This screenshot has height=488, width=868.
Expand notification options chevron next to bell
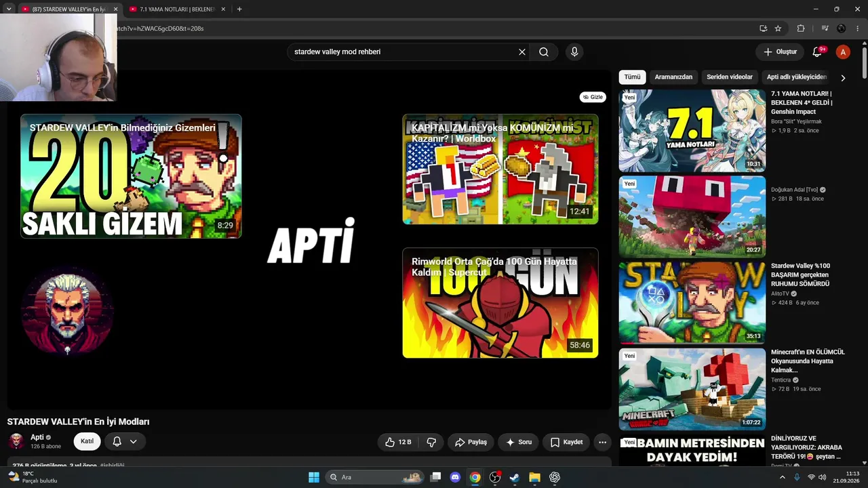pyautogui.click(x=134, y=441)
